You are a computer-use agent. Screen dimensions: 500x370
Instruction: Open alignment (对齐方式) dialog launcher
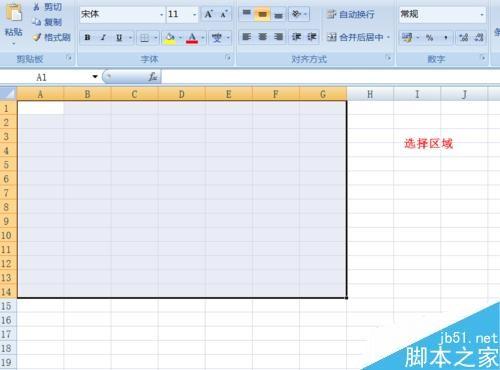388,58
